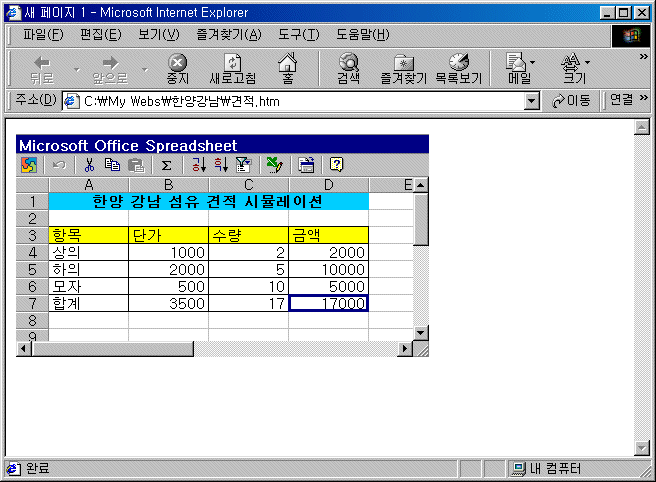The height and width of the screenshot is (482, 656).
Task: Click the 연결 links label
Action: tap(622, 100)
